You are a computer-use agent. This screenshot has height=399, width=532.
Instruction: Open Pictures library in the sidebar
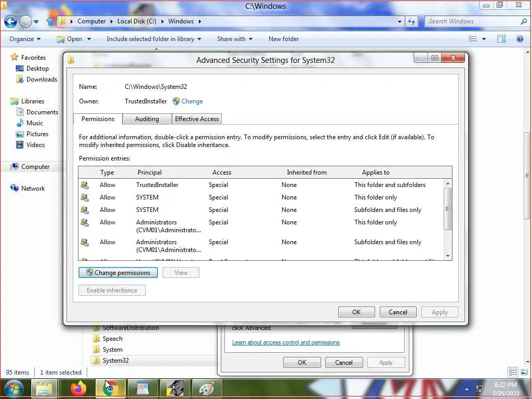[32, 134]
